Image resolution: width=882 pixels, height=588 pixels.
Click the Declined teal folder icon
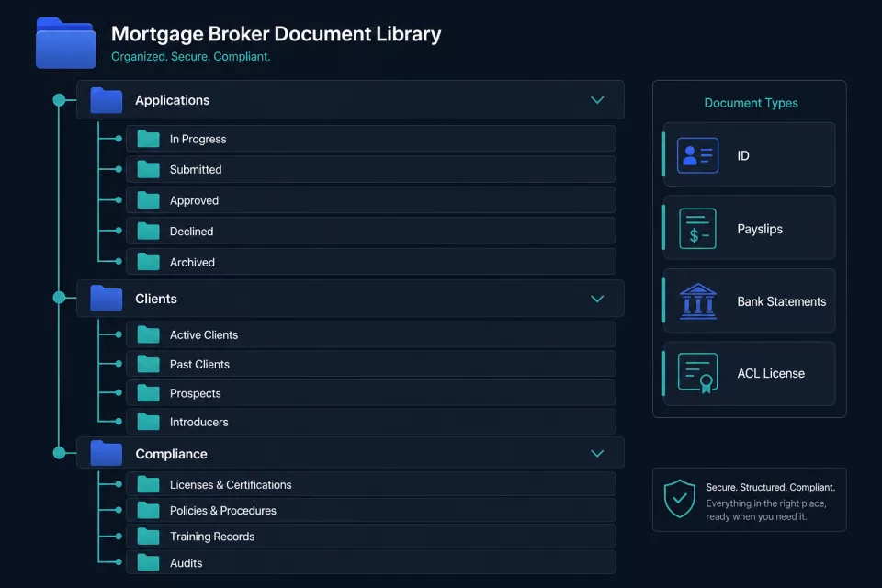pos(149,231)
